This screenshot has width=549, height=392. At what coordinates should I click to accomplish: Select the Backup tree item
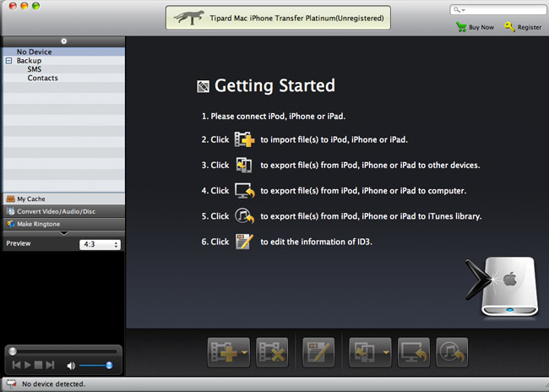coord(29,61)
